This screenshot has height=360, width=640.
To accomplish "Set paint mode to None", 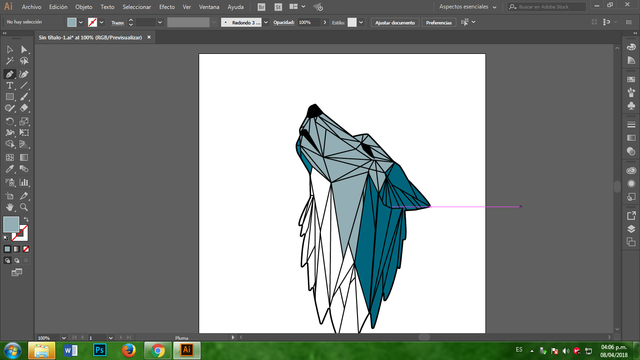I will click(26, 249).
